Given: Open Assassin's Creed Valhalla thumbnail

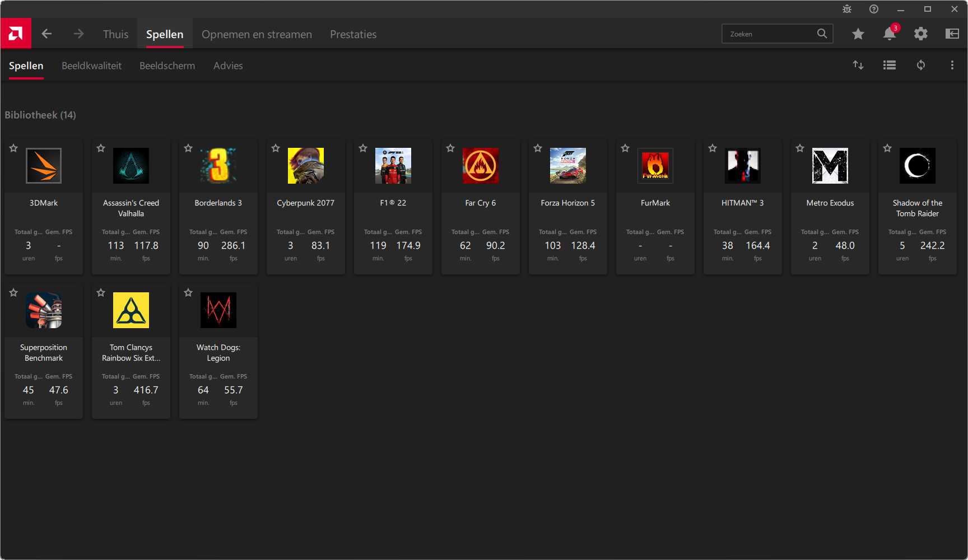Looking at the screenshot, I should coord(131,166).
